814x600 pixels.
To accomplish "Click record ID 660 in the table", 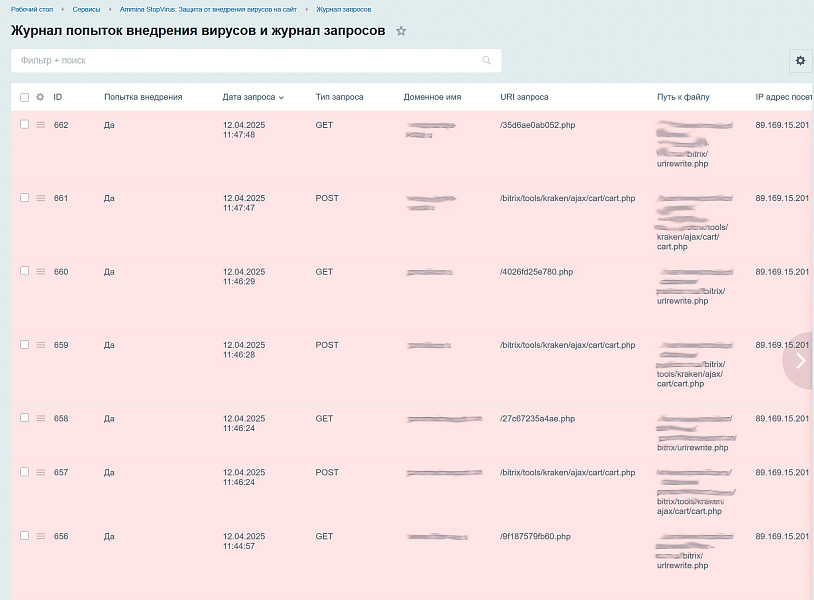I will click(x=61, y=271).
